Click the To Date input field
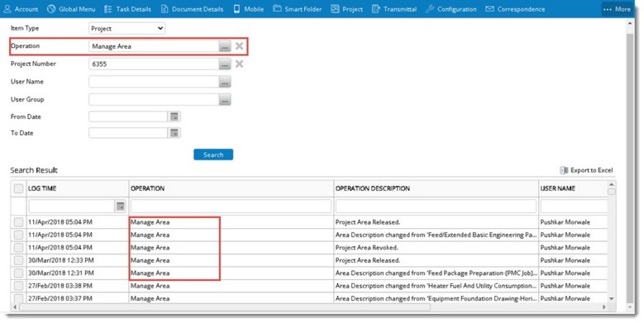644x323 pixels. 128,133
